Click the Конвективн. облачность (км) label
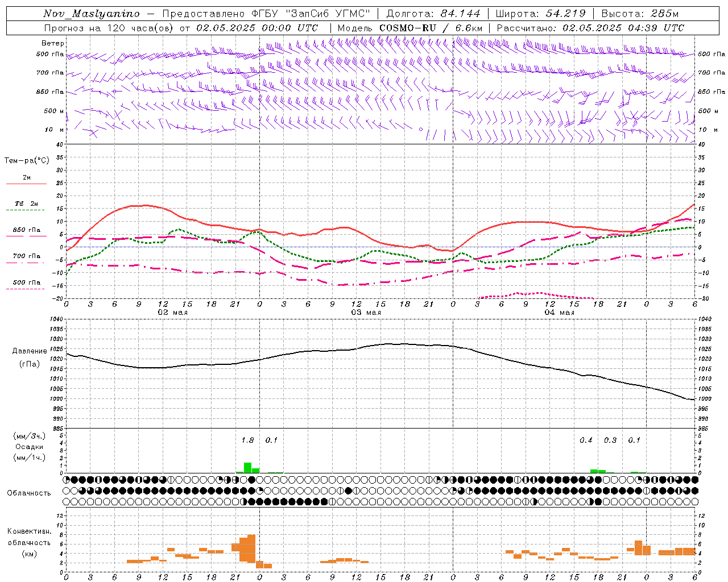This screenshot has height=582, width=728. [29, 543]
